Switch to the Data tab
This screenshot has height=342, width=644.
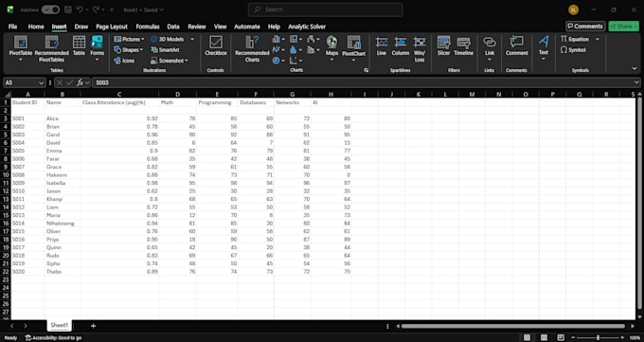tap(173, 27)
